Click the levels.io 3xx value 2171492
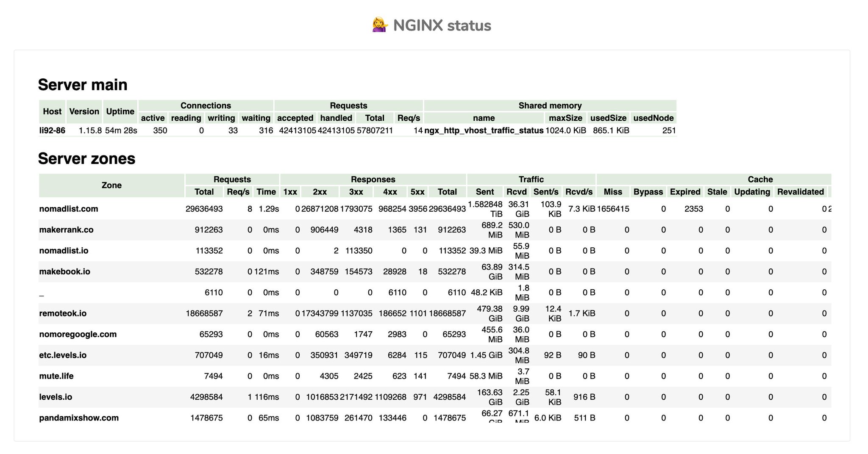 click(x=356, y=397)
